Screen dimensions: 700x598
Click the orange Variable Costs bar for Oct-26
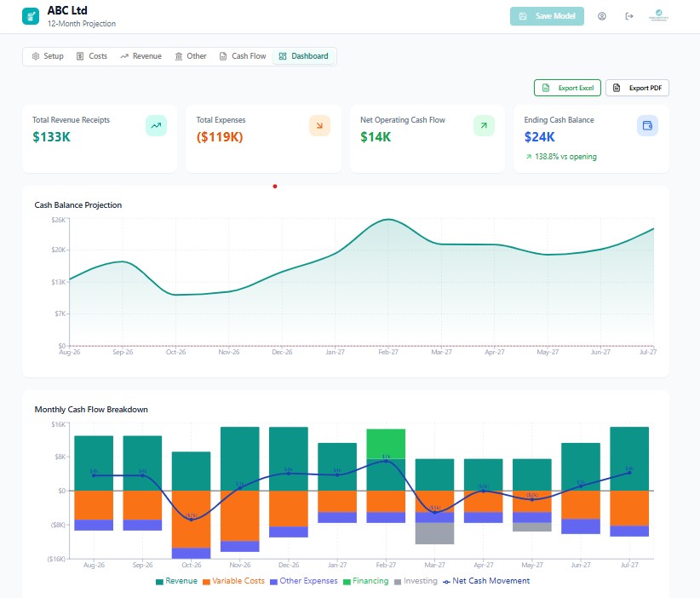coord(191,519)
